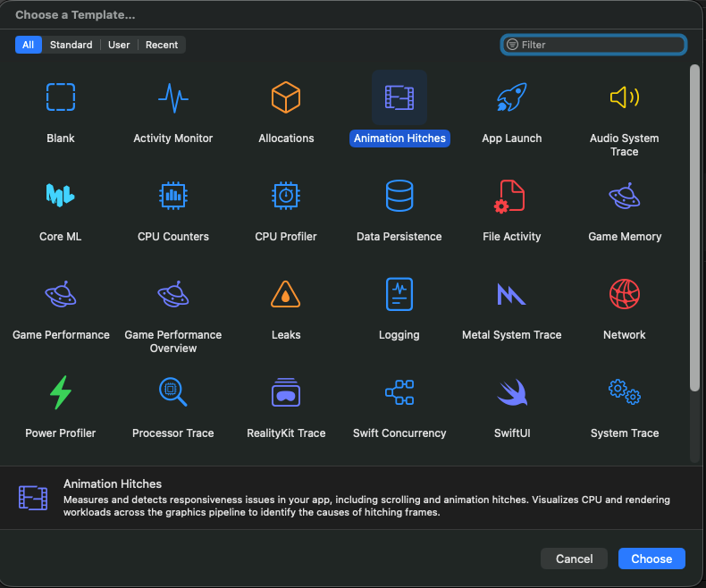The width and height of the screenshot is (706, 588).
Task: Pick the Power Profiler lightning icon
Action: tap(61, 392)
